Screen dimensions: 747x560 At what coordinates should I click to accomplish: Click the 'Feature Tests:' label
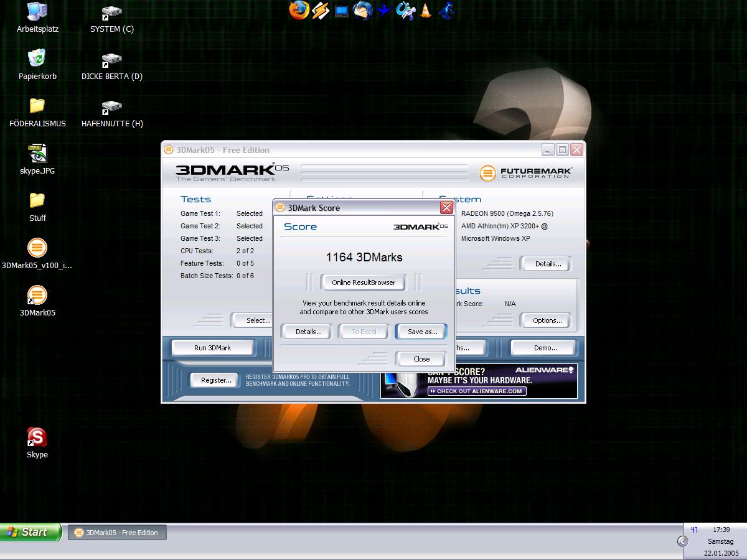click(202, 263)
